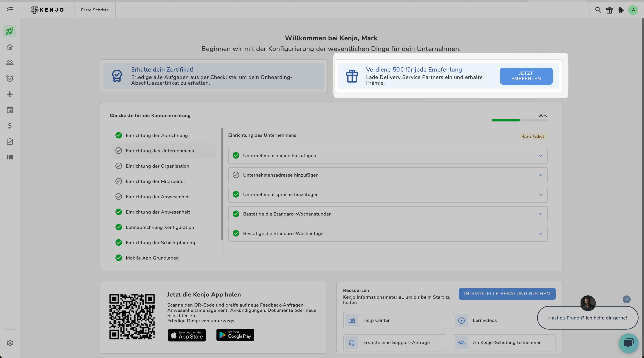Click the search magnifier in header
This screenshot has height=358, width=644.
pyautogui.click(x=598, y=10)
